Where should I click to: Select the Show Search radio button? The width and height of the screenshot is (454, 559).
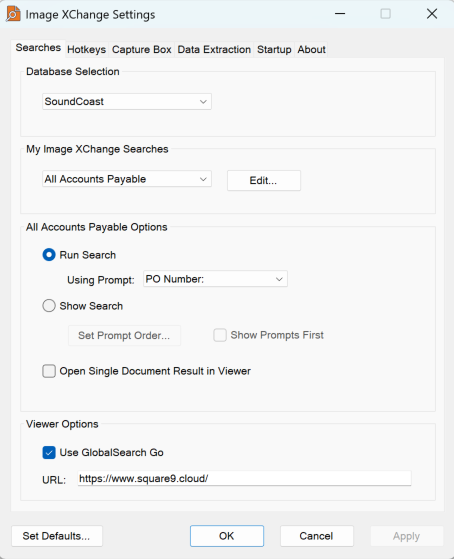pos(49,306)
